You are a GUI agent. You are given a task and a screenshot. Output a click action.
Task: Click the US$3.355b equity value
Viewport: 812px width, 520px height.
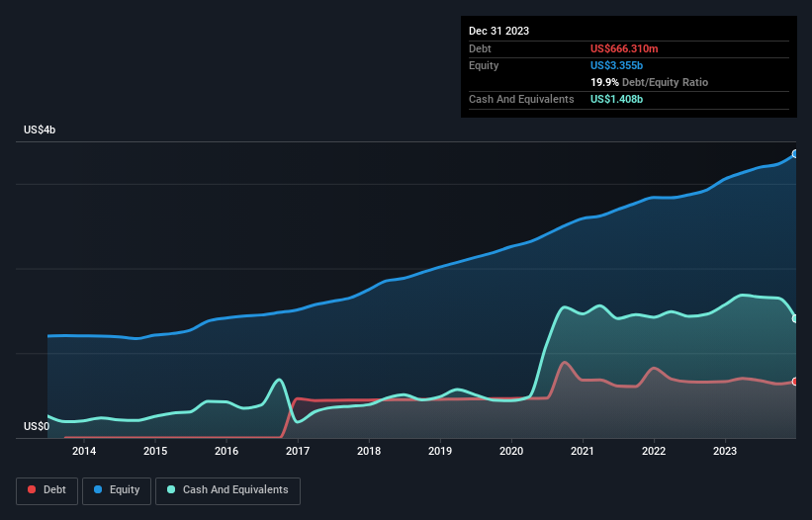coord(616,65)
